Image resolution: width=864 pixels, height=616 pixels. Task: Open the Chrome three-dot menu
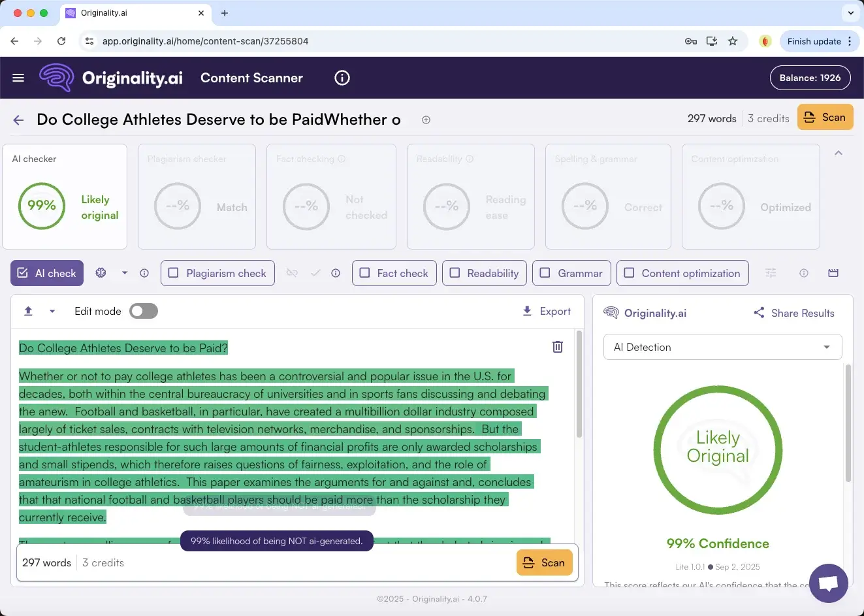(x=850, y=41)
